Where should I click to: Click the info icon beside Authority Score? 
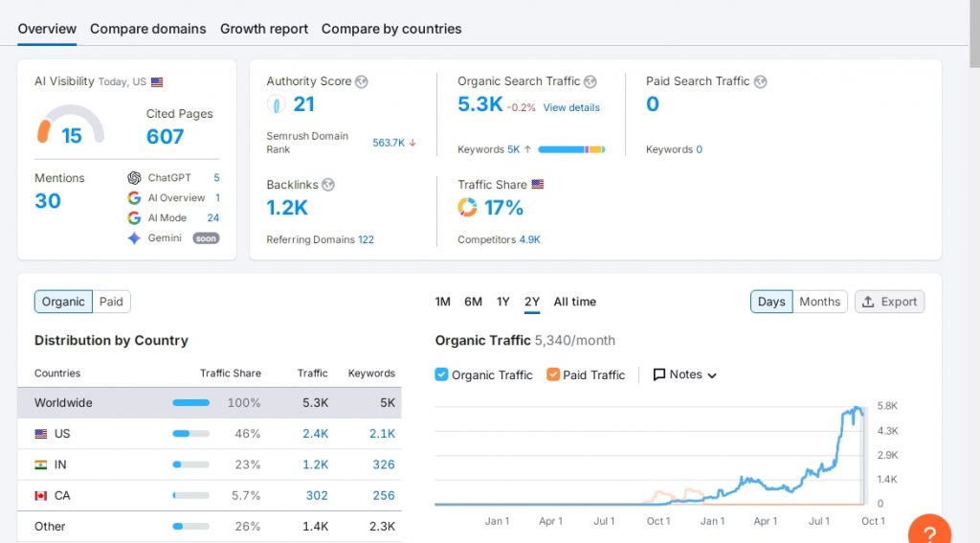coord(362,82)
